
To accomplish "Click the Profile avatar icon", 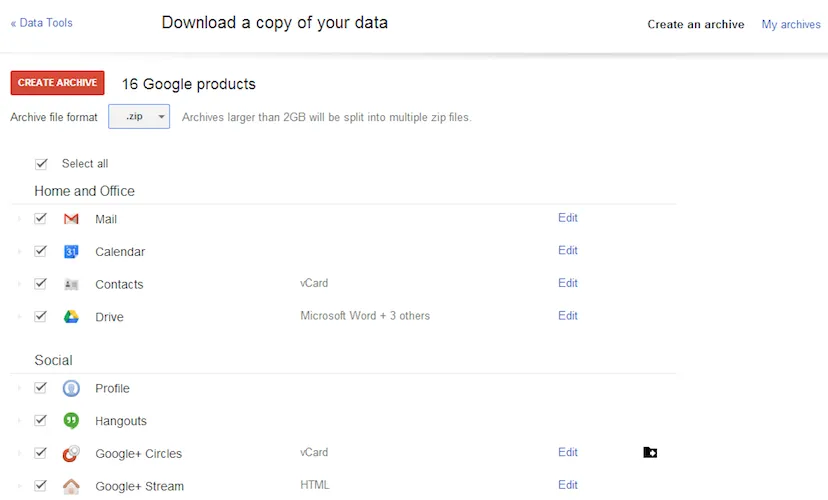I will click(71, 389).
